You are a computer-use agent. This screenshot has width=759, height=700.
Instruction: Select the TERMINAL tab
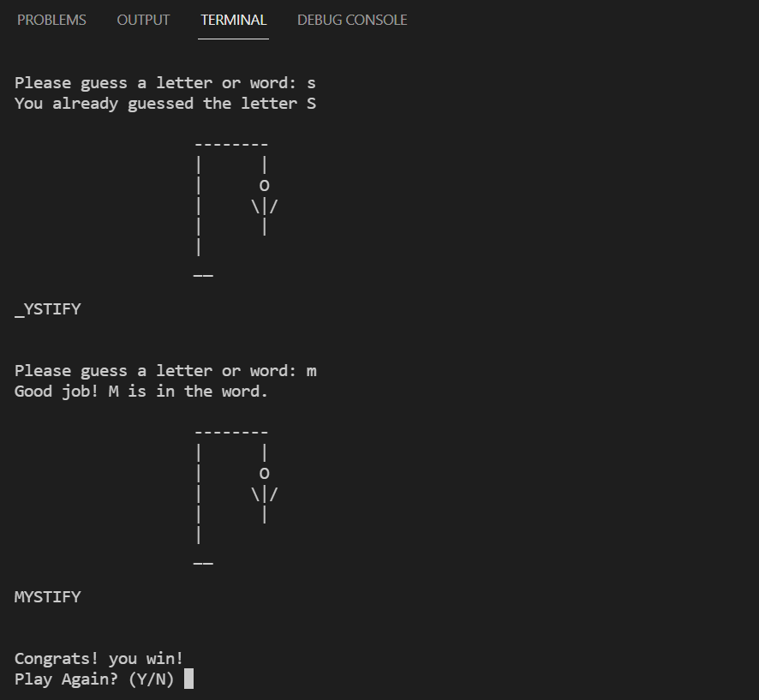(x=233, y=20)
